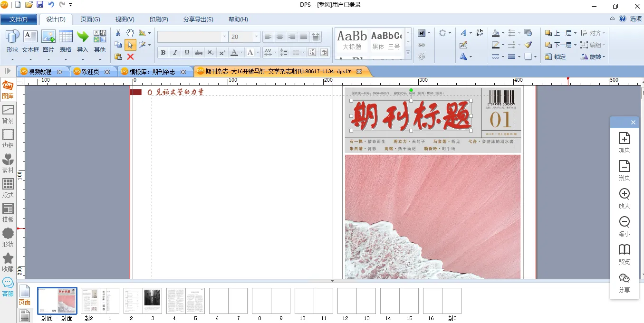Toggle bold formatting

[x=163, y=53]
